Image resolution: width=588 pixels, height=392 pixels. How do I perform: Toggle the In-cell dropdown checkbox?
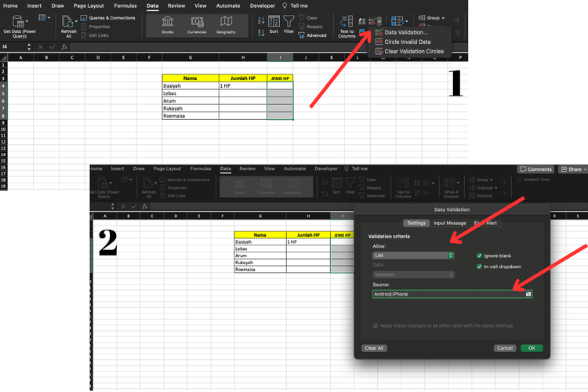point(479,267)
